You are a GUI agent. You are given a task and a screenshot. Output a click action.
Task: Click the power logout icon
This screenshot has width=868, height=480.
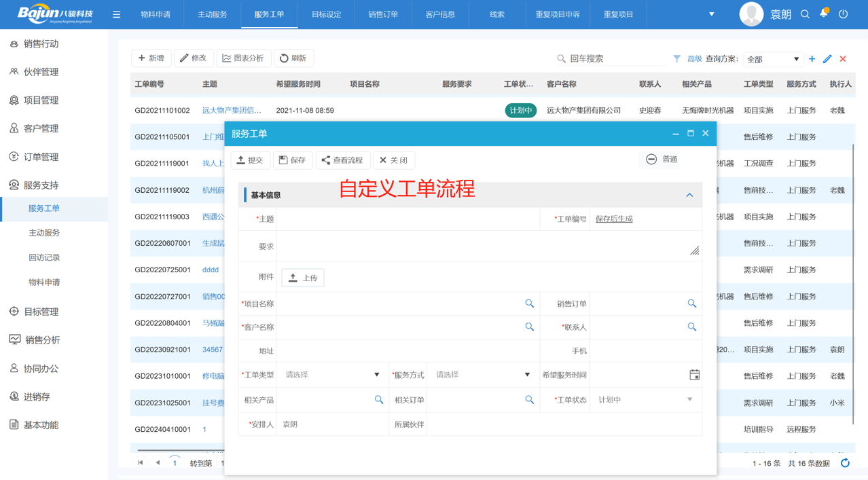[843, 14]
